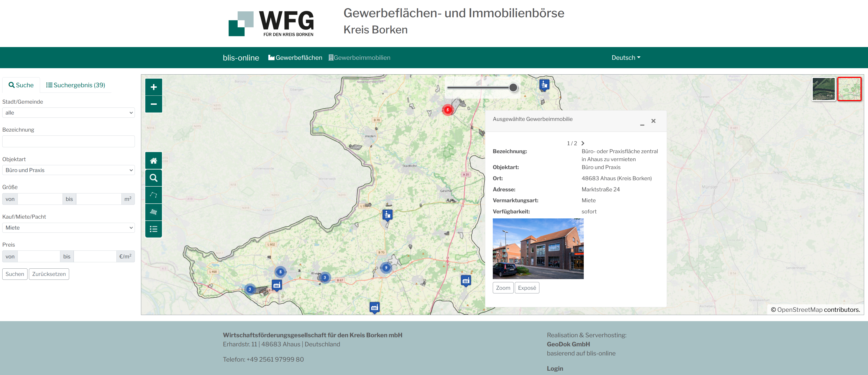Open the Stadt/Gemeinde dropdown set to alle
Image resolution: width=868 pixels, height=375 pixels.
68,112
